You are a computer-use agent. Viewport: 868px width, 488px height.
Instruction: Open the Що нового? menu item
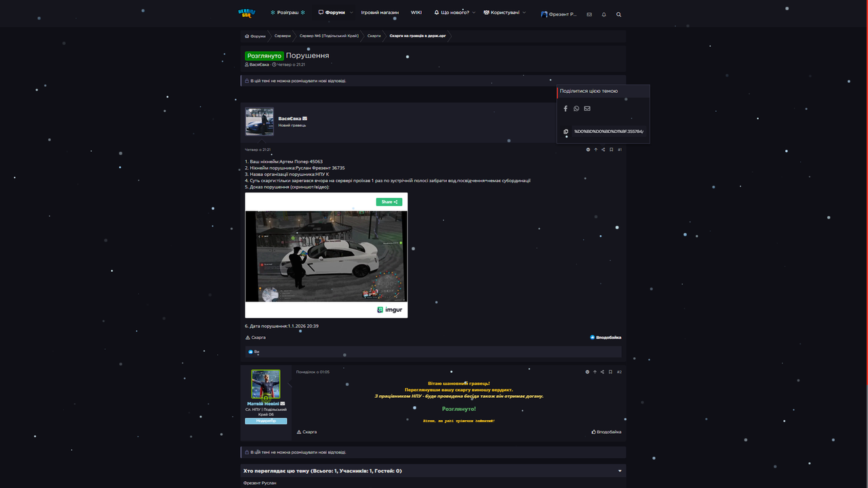tap(452, 13)
